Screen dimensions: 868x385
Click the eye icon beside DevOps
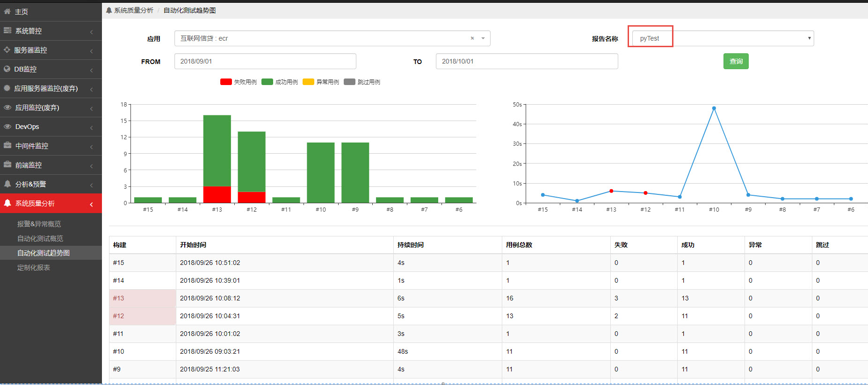(x=7, y=126)
